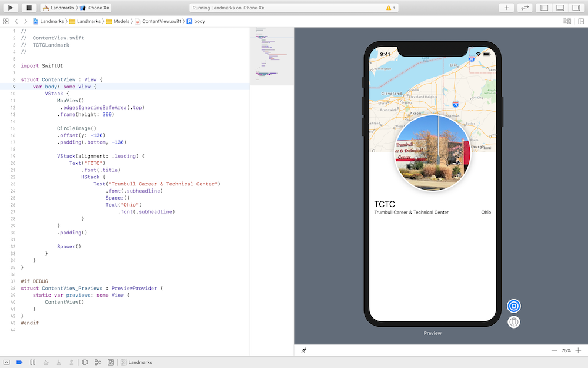The height and width of the screenshot is (368, 588).
Task: Click '.edgesIgnoringSafeArea(.top)' code line
Action: coord(102,107)
